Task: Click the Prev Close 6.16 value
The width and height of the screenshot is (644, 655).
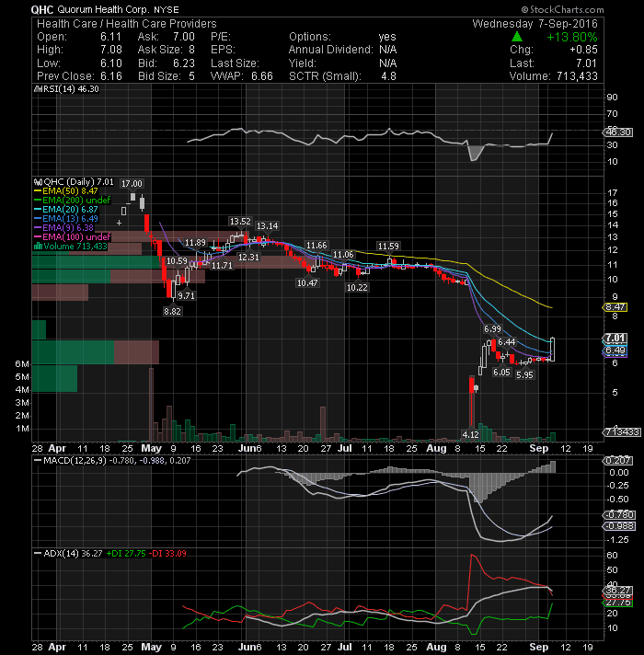Action: click(79, 76)
